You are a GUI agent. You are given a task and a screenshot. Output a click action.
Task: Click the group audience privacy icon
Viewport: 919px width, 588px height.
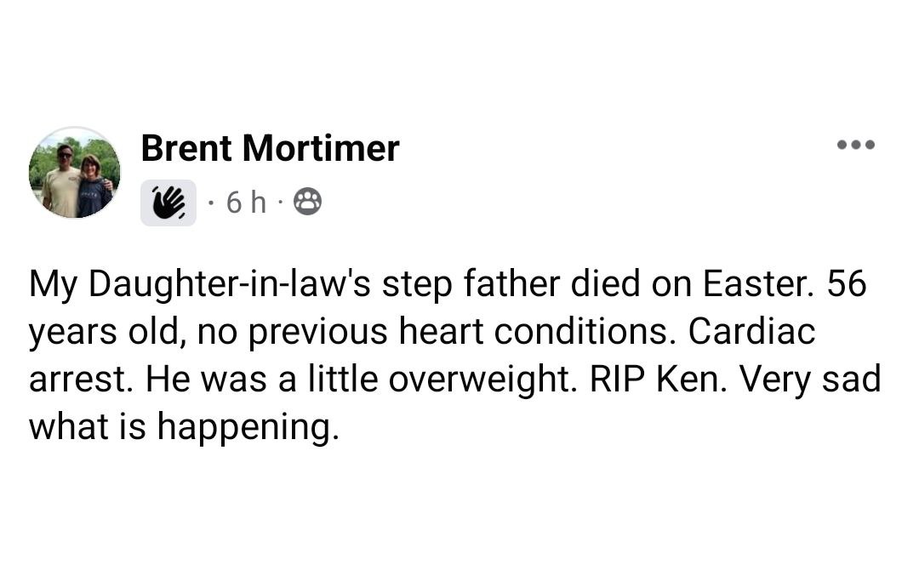point(307,202)
